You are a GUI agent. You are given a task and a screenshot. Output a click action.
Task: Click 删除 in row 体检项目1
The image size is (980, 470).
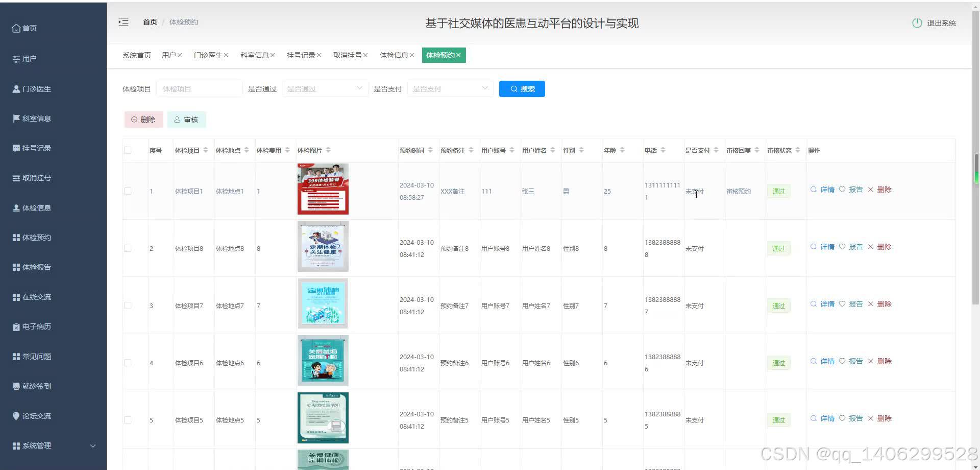pos(880,190)
